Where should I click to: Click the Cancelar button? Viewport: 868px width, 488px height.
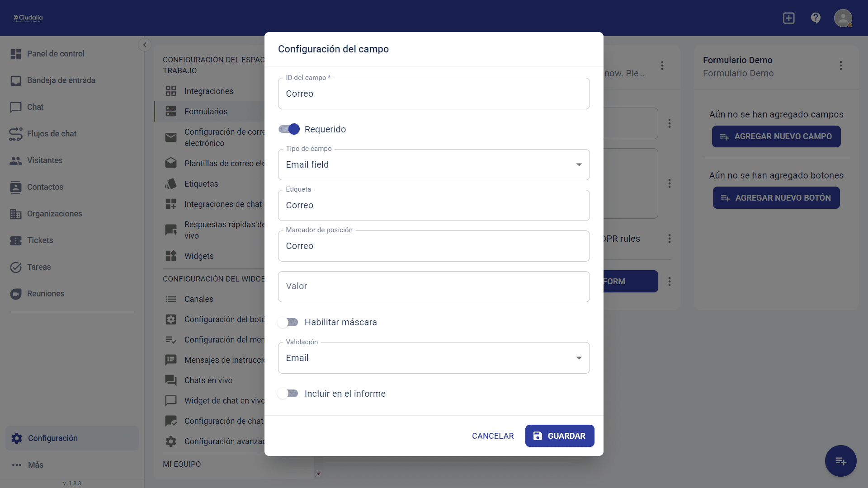(493, 436)
